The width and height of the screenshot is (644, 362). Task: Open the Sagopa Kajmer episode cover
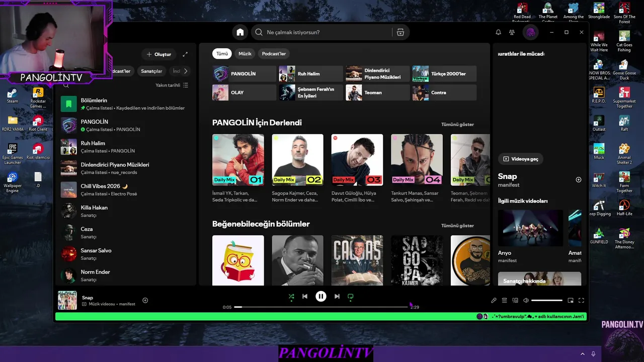tap(417, 260)
